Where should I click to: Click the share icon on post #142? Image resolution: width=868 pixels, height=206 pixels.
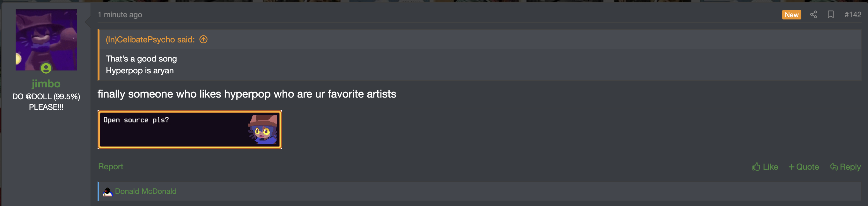click(813, 14)
